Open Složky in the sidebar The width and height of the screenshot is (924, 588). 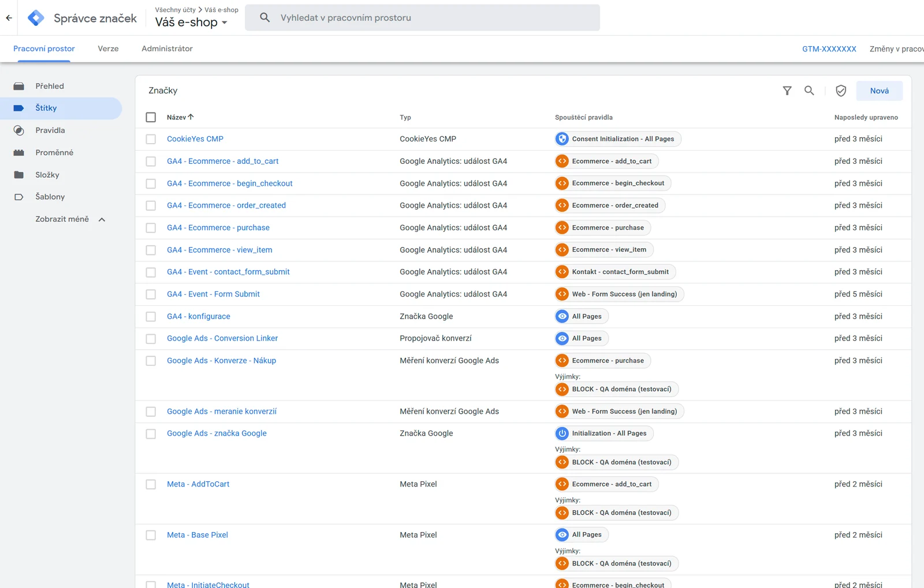click(x=47, y=175)
